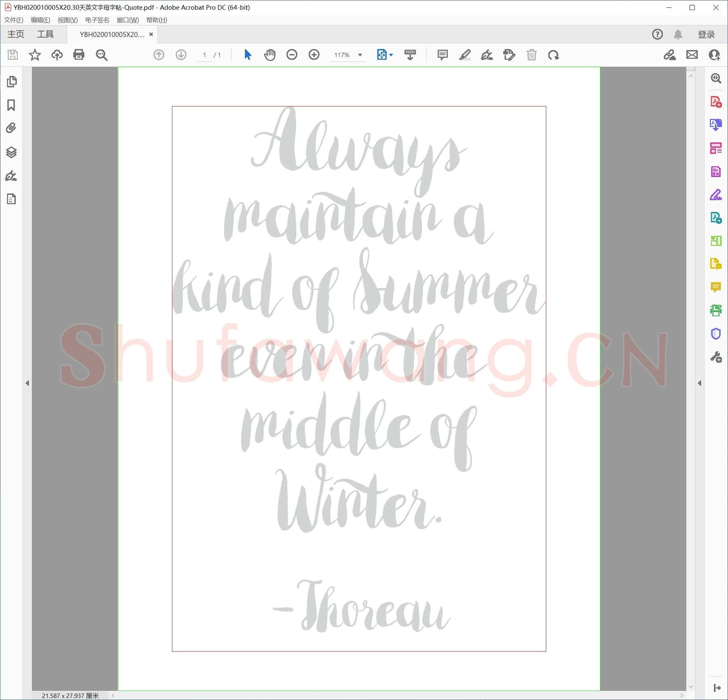
Task: Open Create PDF tool in right pane
Action: [x=716, y=102]
